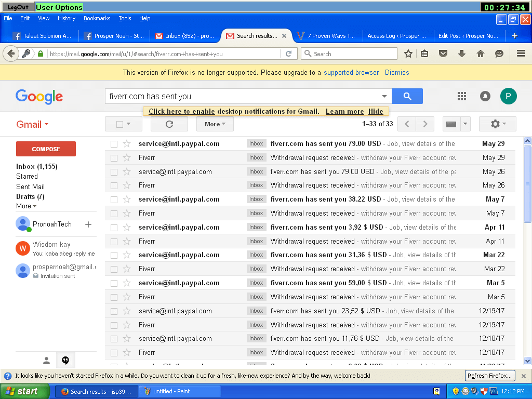Refresh the Gmail message list
This screenshot has height=399, width=532.
click(169, 124)
